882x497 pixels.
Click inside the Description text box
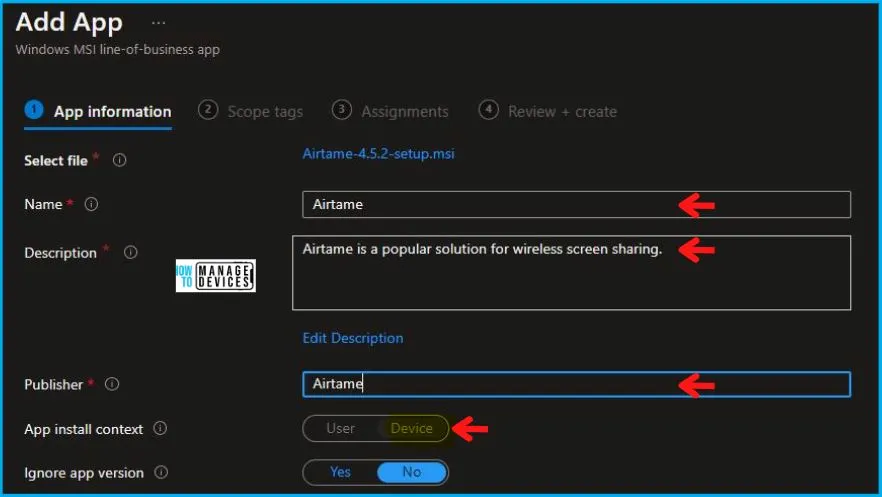click(572, 273)
